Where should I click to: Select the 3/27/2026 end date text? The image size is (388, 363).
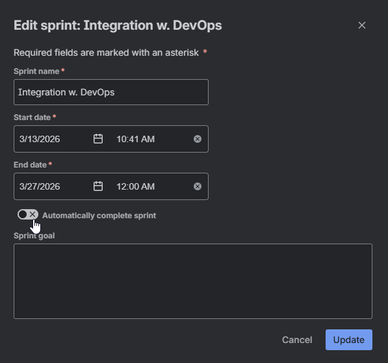tap(40, 186)
